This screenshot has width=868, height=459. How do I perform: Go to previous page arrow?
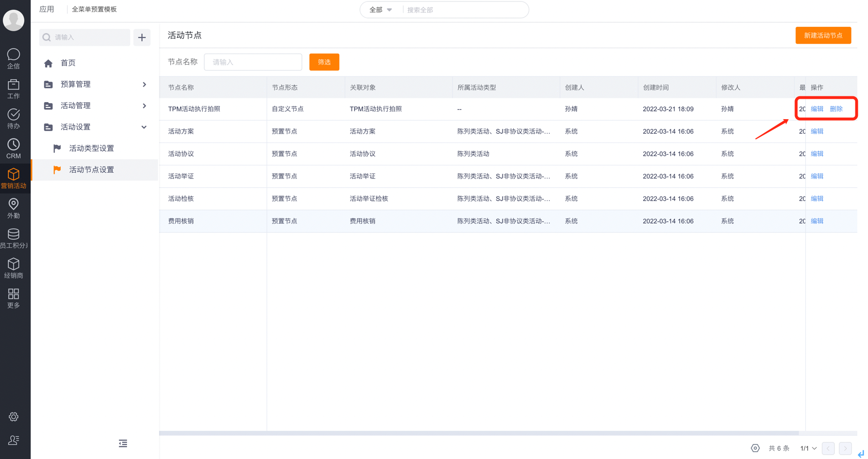[828, 448]
